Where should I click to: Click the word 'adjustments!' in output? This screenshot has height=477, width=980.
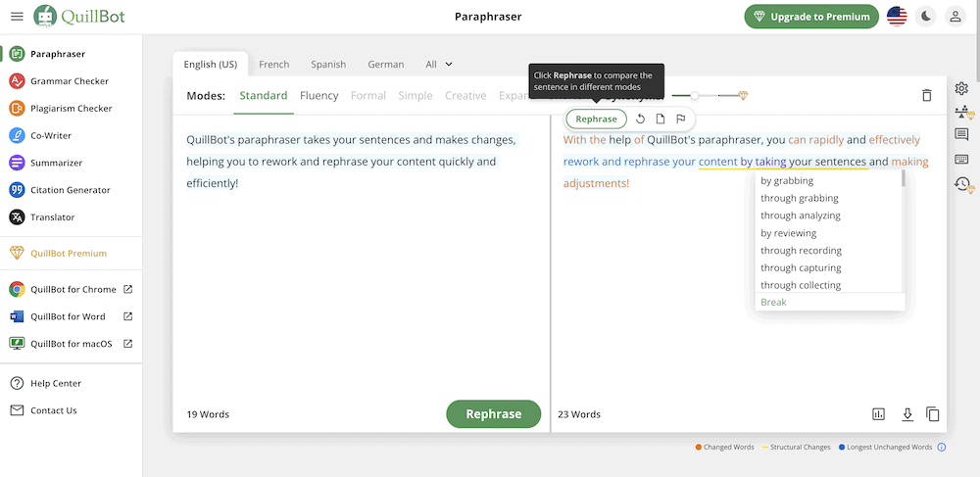click(596, 183)
